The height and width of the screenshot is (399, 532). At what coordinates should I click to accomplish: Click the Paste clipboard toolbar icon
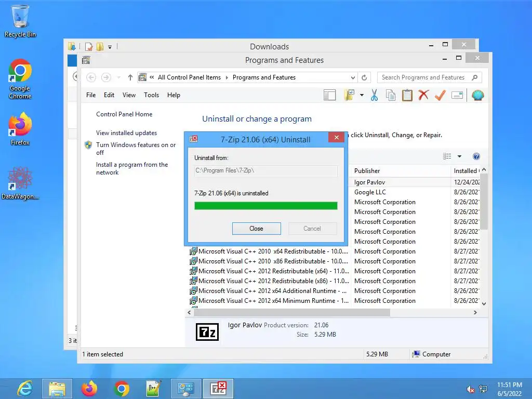click(407, 96)
